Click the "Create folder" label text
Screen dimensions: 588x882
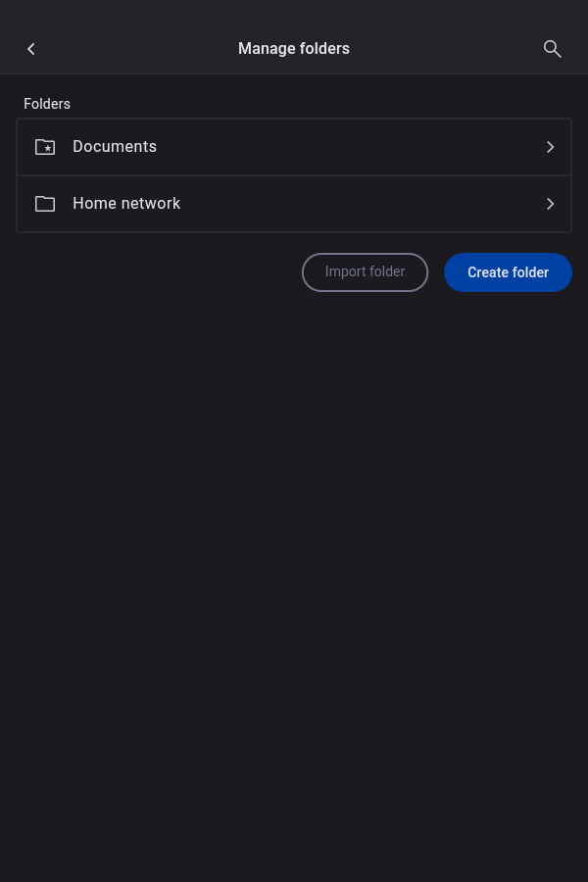(508, 272)
